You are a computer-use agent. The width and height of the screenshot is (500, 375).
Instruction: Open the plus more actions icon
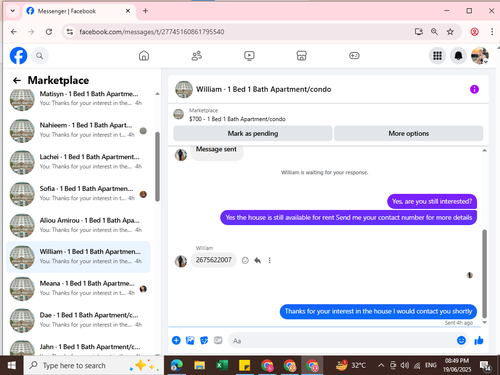(176, 340)
